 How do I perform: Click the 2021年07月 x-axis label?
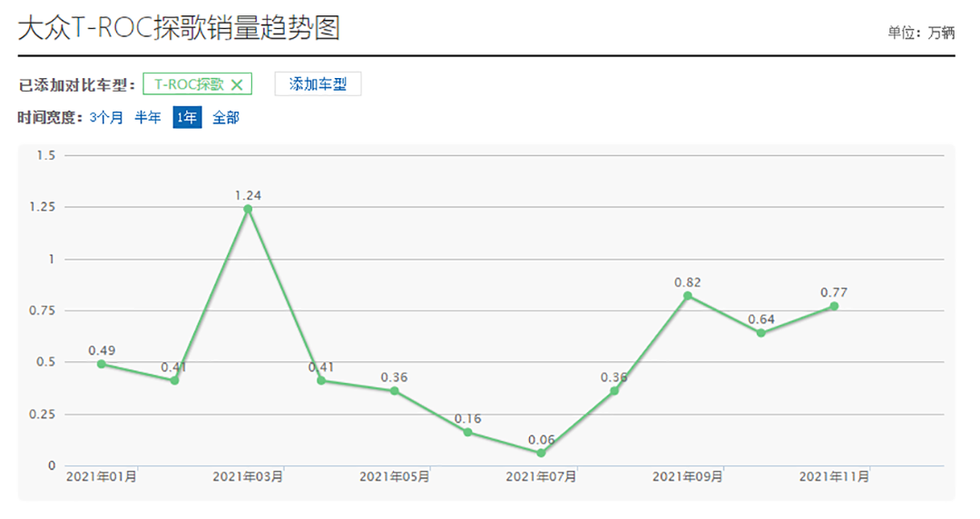pos(541,476)
